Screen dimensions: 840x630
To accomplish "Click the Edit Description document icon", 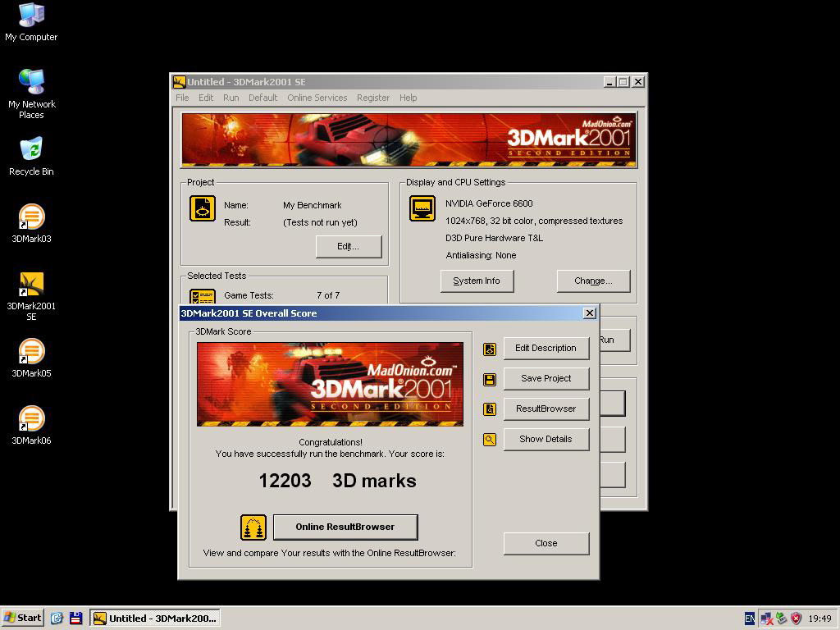I will tap(490, 349).
